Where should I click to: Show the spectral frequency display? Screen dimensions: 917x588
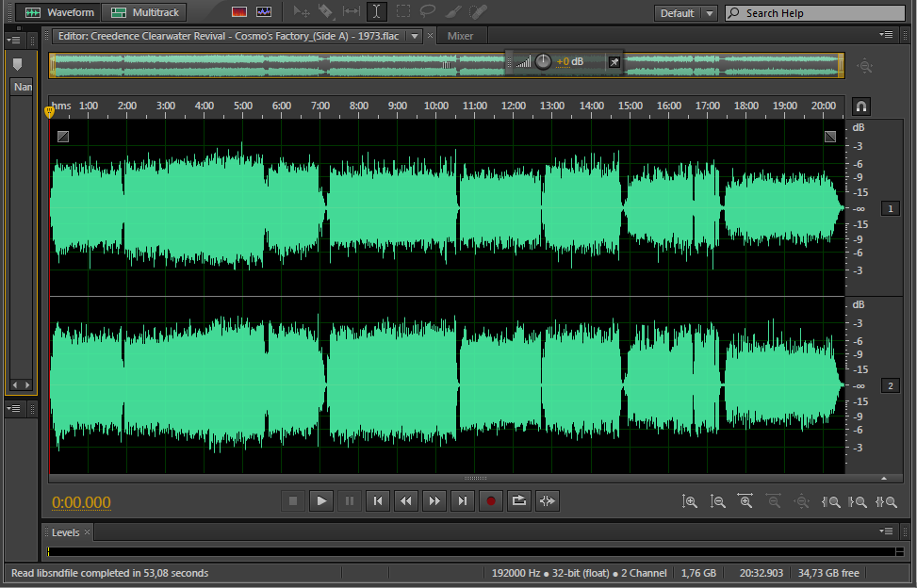[239, 11]
